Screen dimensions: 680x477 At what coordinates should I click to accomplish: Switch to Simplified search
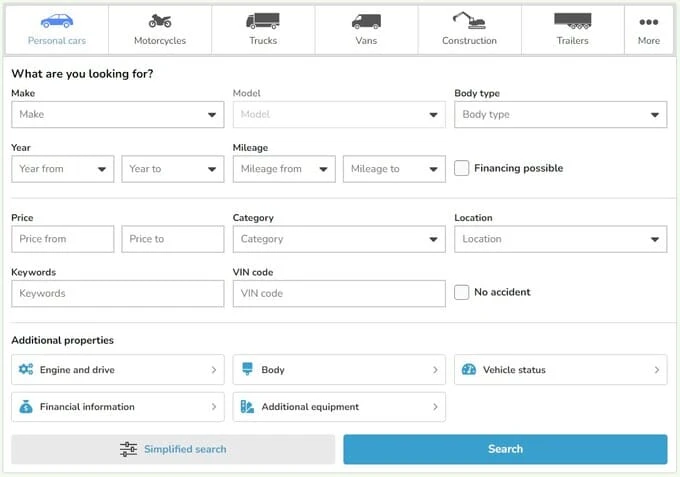pos(173,449)
